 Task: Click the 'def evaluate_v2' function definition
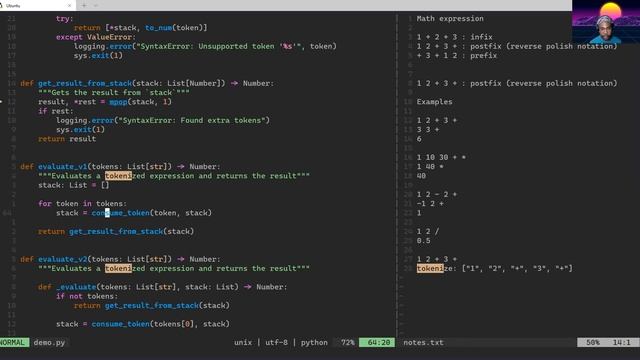[120, 259]
